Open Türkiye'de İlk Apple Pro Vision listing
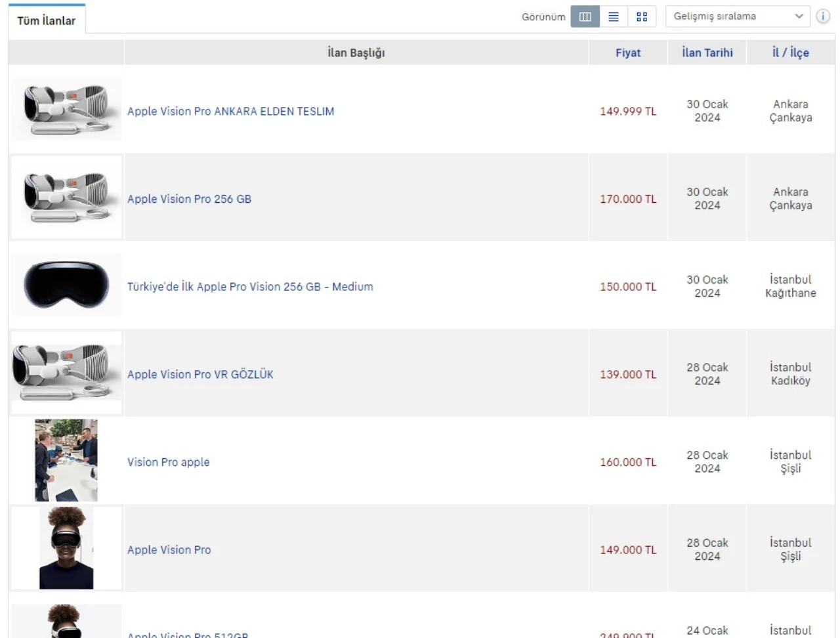840x638 pixels. (x=250, y=287)
